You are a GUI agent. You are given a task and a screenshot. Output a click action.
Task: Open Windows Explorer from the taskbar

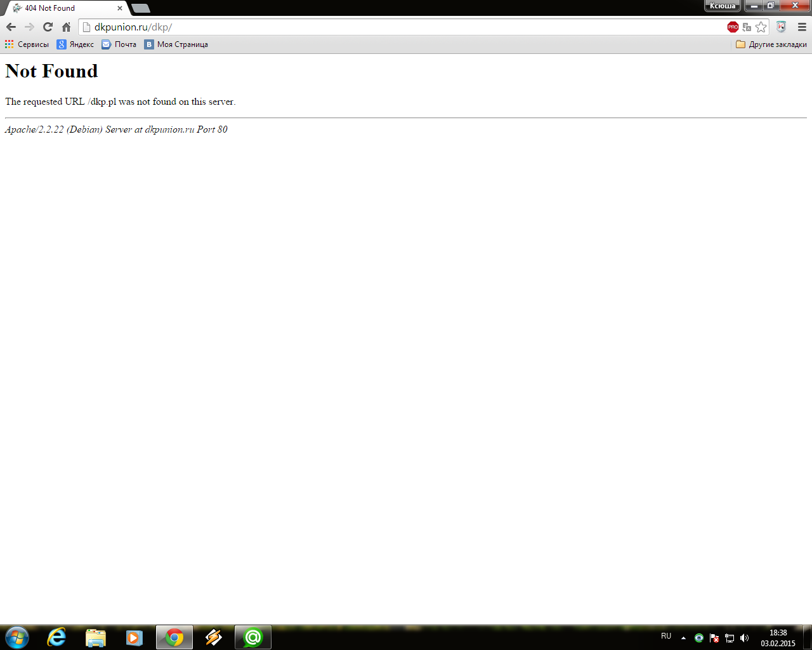tap(95, 637)
